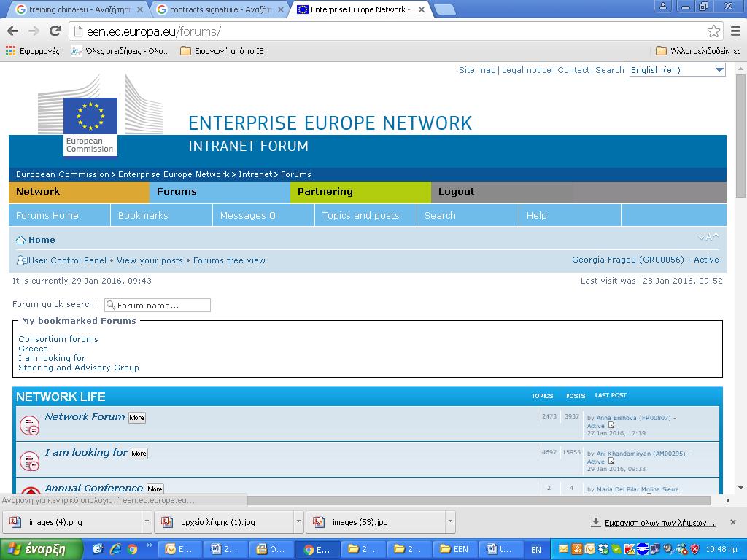The width and height of the screenshot is (747, 560).
Task: Click More button next to 'I am looking for'
Action: pyautogui.click(x=139, y=454)
